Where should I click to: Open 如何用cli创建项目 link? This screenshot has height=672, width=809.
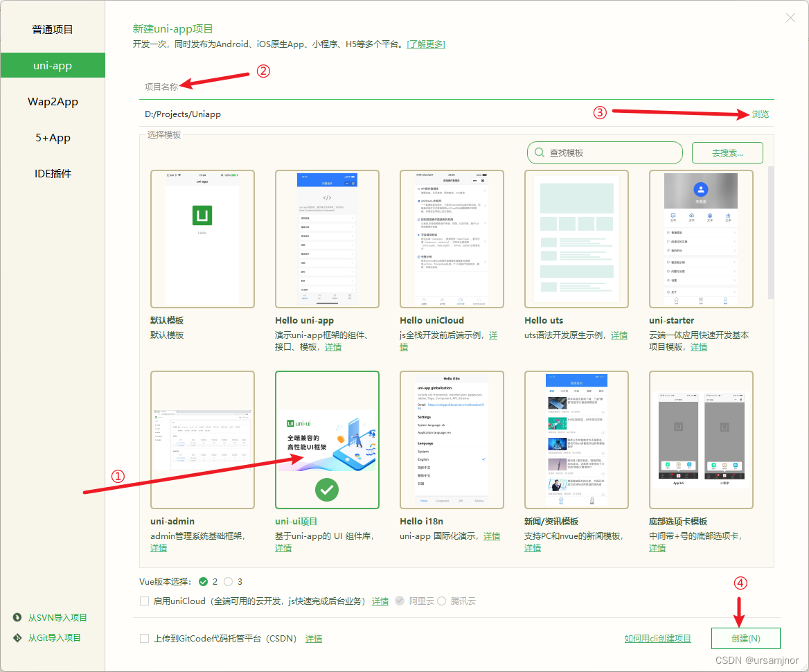pos(657,639)
